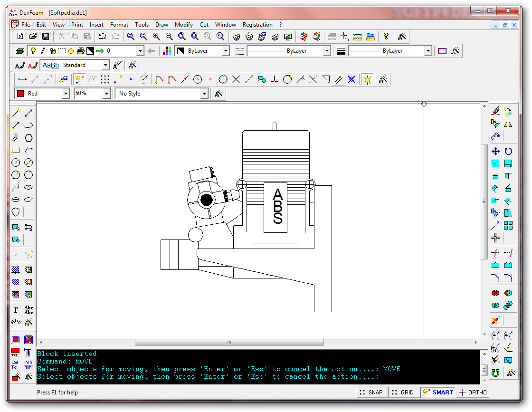The image size is (532, 412).
Task: Click the New document icon
Action: (20, 36)
